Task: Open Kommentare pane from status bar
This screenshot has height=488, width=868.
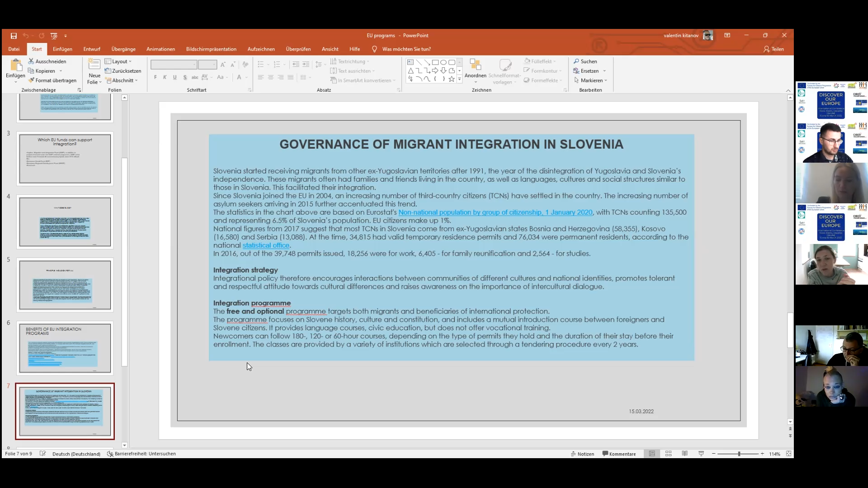Action: pyautogui.click(x=619, y=454)
